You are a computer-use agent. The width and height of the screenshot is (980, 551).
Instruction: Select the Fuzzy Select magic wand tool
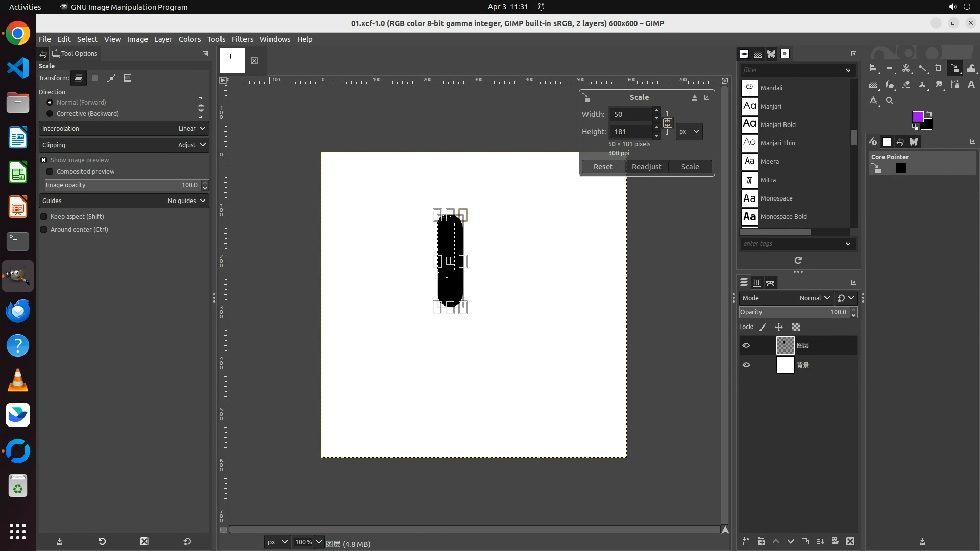[x=922, y=68]
